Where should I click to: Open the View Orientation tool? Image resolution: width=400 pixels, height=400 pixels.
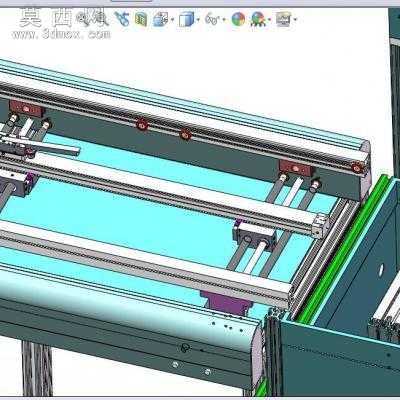(x=160, y=19)
